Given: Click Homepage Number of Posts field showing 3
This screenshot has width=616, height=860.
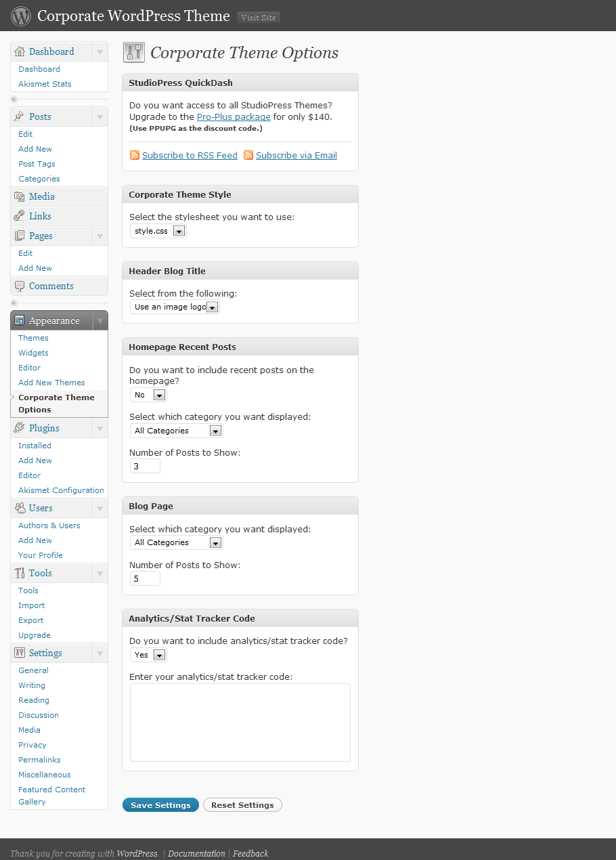Looking at the screenshot, I should (145, 466).
